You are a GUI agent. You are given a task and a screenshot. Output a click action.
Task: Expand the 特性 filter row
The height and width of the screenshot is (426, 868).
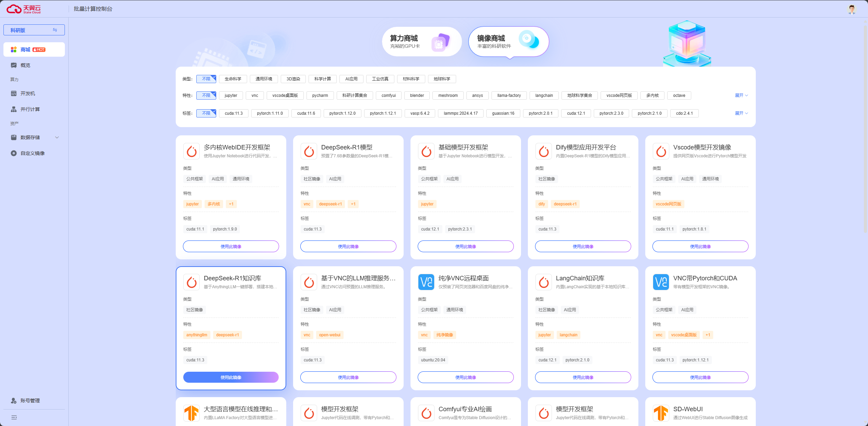[741, 96]
